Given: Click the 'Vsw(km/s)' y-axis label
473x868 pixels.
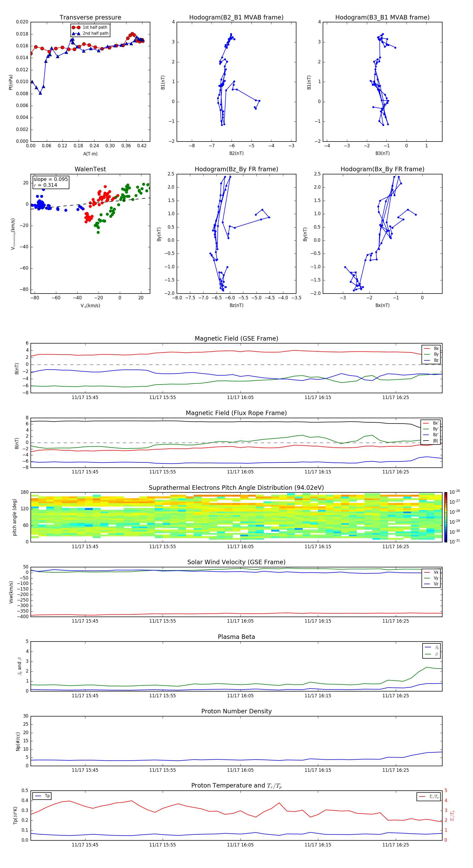Looking at the screenshot, I should pyautogui.click(x=11, y=592).
